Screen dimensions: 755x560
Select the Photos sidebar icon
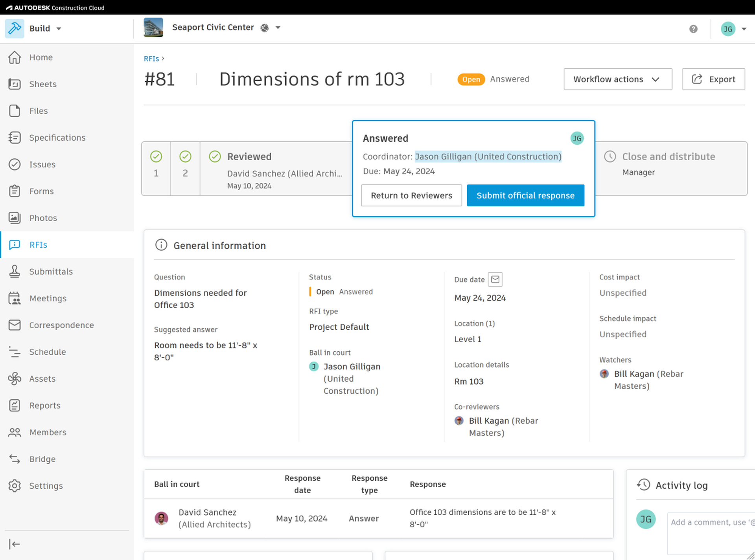[15, 218]
